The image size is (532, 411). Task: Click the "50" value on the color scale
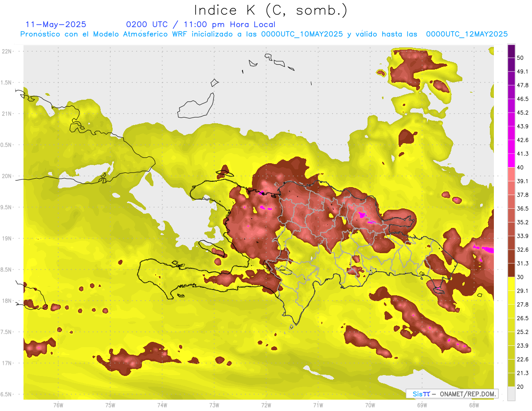pyautogui.click(x=520, y=58)
